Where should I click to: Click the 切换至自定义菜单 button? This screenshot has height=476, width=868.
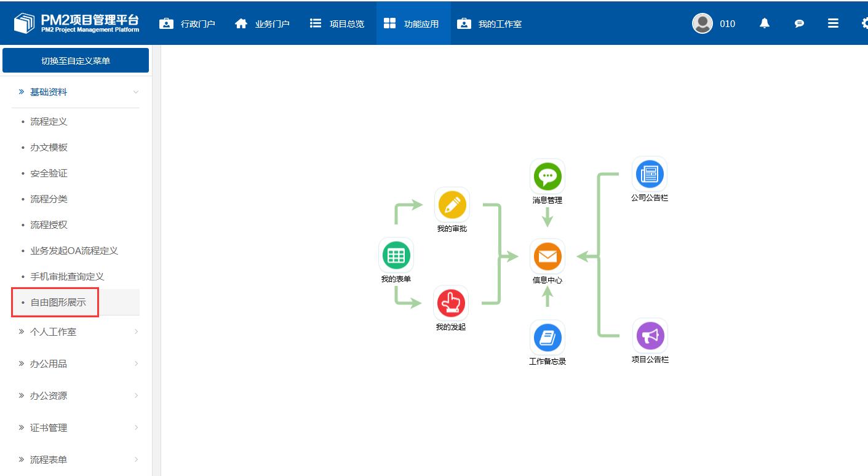[76, 61]
